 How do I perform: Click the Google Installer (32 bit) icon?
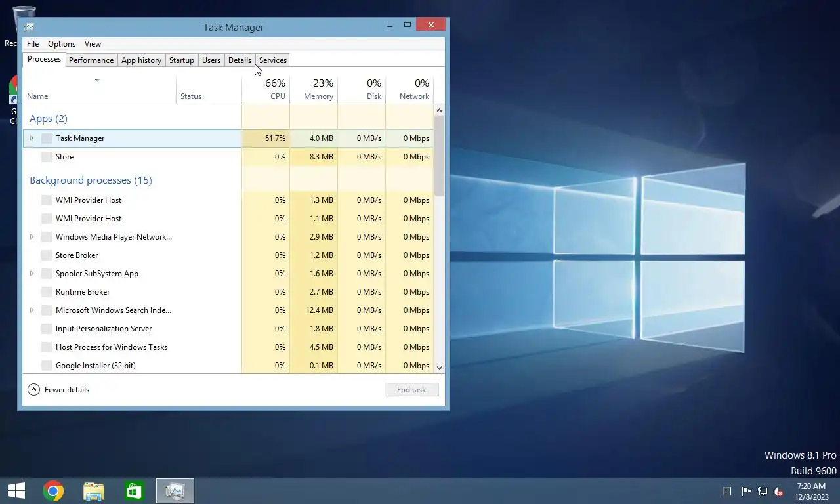(47, 366)
